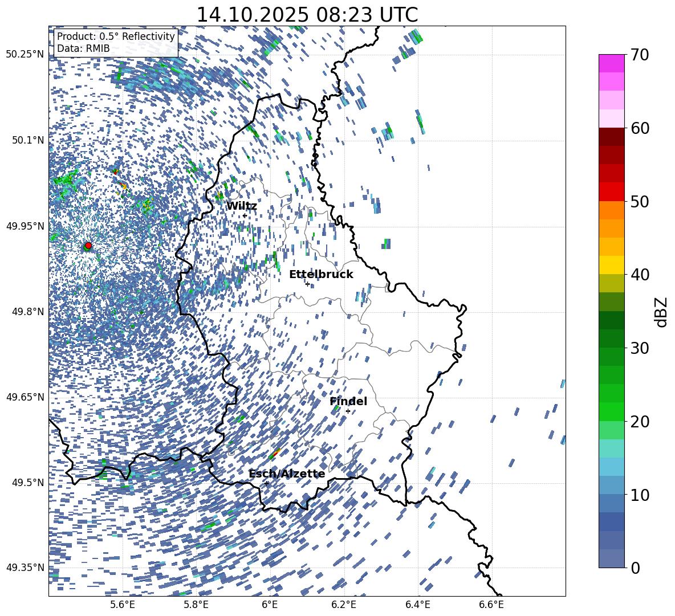Click the dBZ colorbar axis label
Viewport: 675px width, 616px height.
pyautogui.click(x=661, y=312)
